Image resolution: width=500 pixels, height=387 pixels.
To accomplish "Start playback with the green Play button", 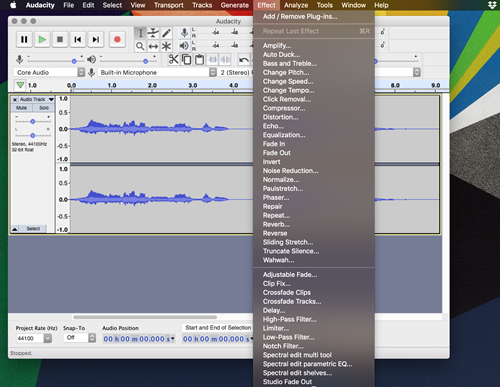I will [42, 40].
